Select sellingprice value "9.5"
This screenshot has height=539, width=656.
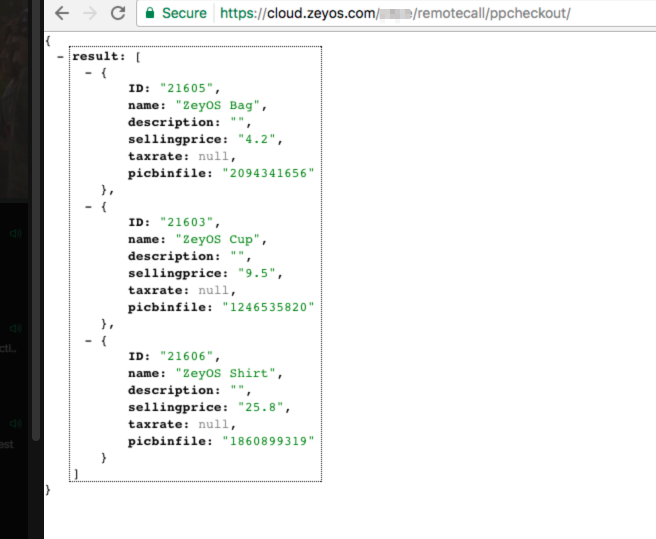click(257, 273)
